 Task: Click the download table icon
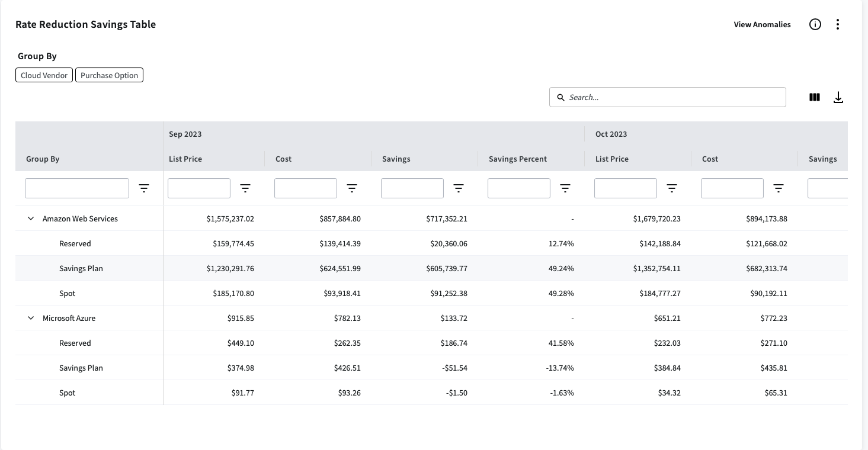click(838, 98)
